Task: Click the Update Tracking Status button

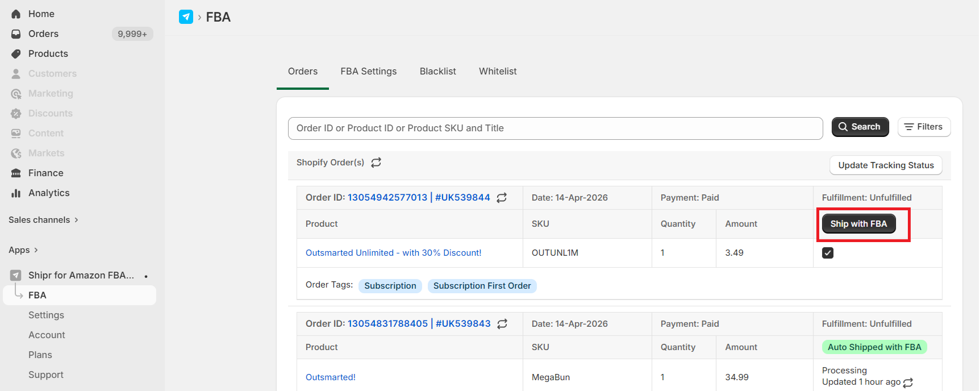Action: point(886,165)
